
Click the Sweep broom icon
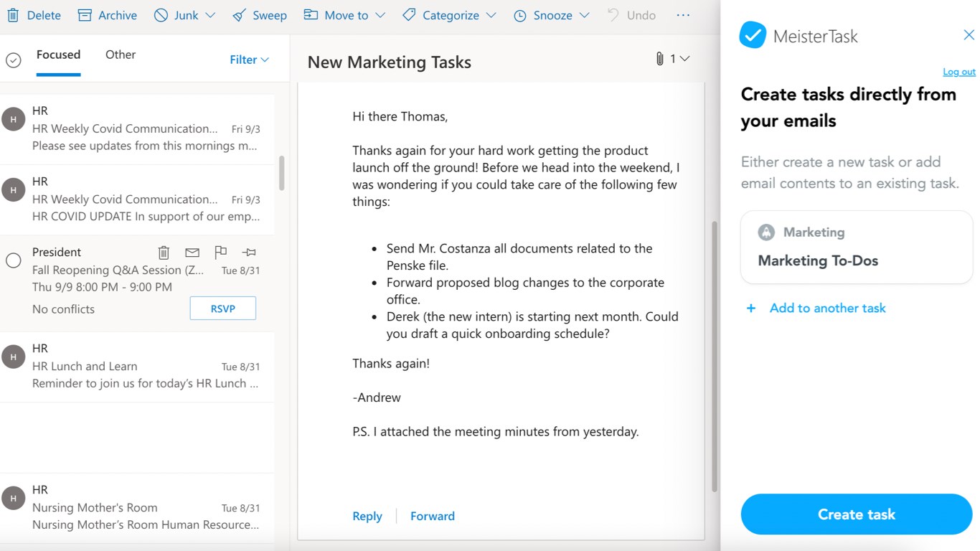point(240,15)
